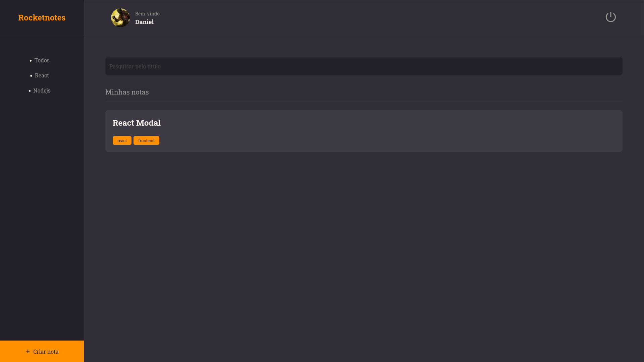The width and height of the screenshot is (644, 362).
Task: Open Daniel's profile avatar picture
Action: (120, 17)
